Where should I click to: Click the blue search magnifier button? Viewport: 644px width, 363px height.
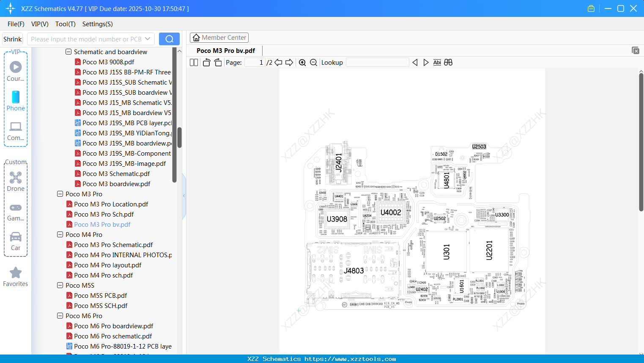[x=169, y=39]
